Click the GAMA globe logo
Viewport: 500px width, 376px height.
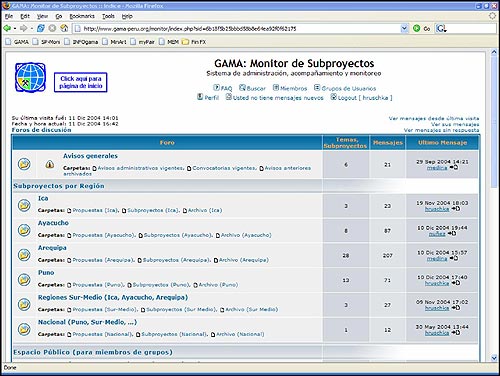tap(30, 77)
